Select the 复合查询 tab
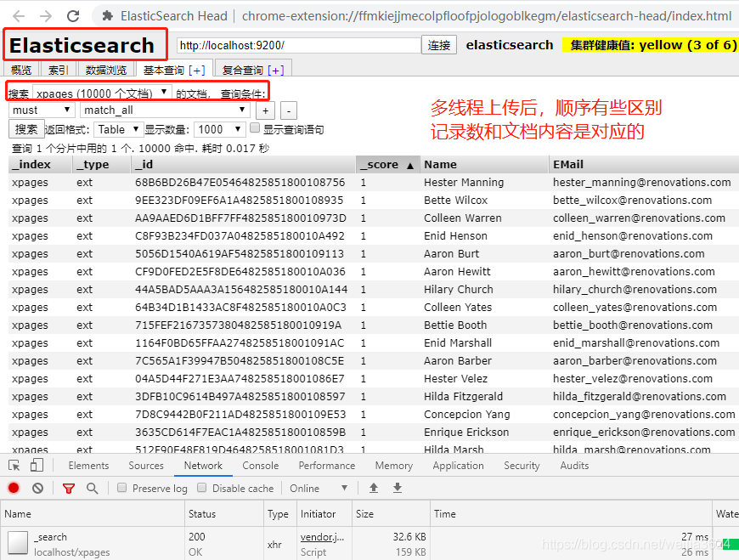 click(x=242, y=71)
